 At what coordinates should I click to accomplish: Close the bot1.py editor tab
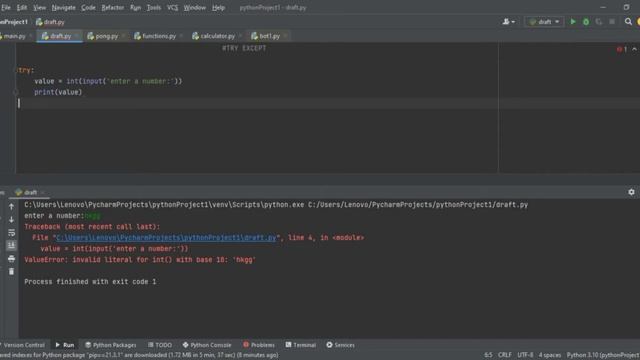click(285, 36)
